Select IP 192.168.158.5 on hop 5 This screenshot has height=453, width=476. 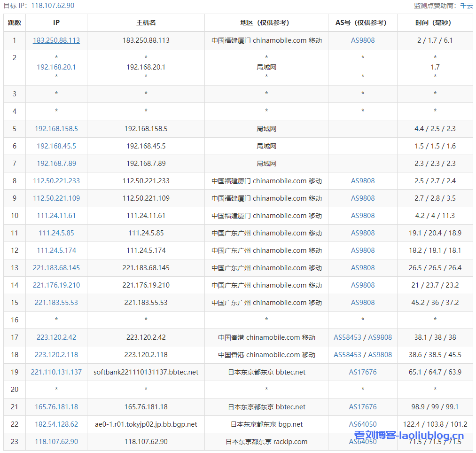56,128
